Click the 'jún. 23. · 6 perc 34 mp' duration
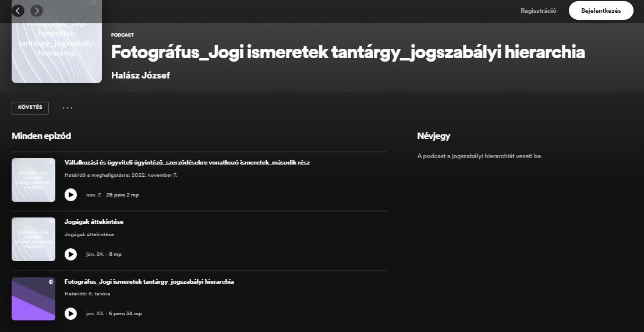644x332 pixels. point(114,313)
